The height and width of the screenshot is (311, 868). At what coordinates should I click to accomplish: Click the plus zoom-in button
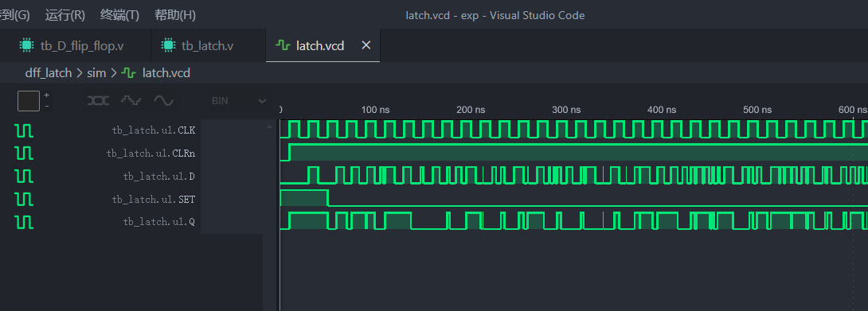[x=46, y=95]
